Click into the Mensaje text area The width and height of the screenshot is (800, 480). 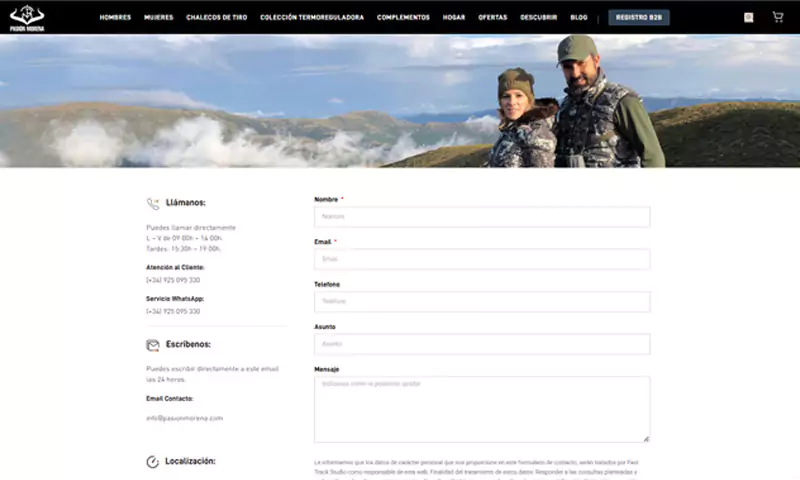click(482, 409)
